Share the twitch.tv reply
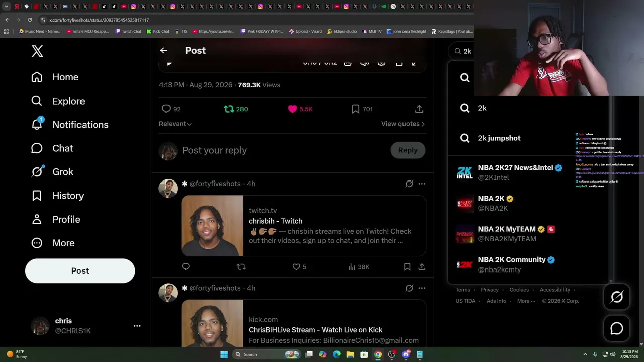This screenshot has height=362, width=644. click(422, 267)
